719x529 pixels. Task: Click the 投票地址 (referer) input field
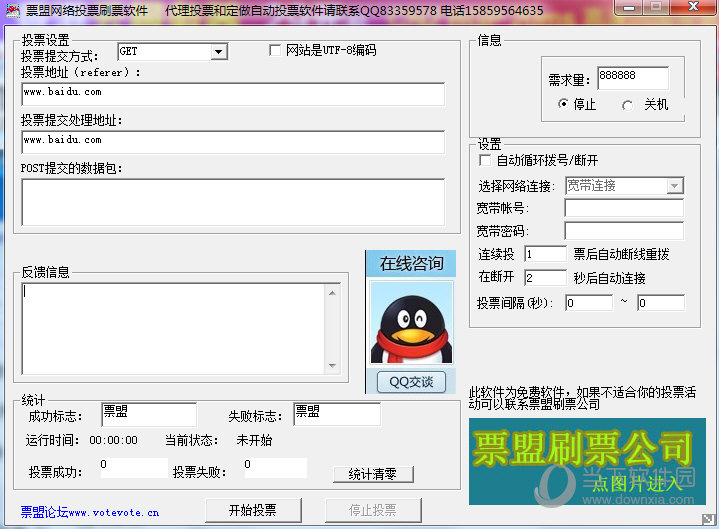tap(233, 94)
